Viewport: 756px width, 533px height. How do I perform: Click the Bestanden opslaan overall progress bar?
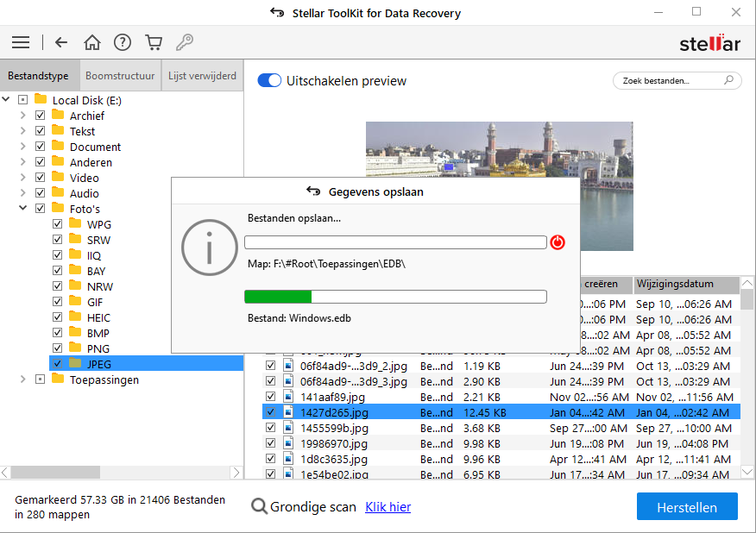coord(395,242)
